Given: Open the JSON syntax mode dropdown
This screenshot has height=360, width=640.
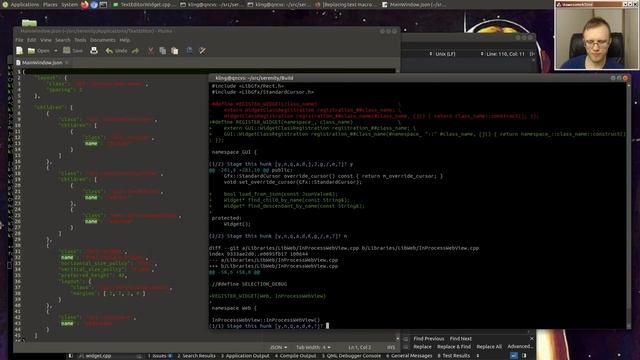Looking at the screenshot, I should click(x=278, y=347).
